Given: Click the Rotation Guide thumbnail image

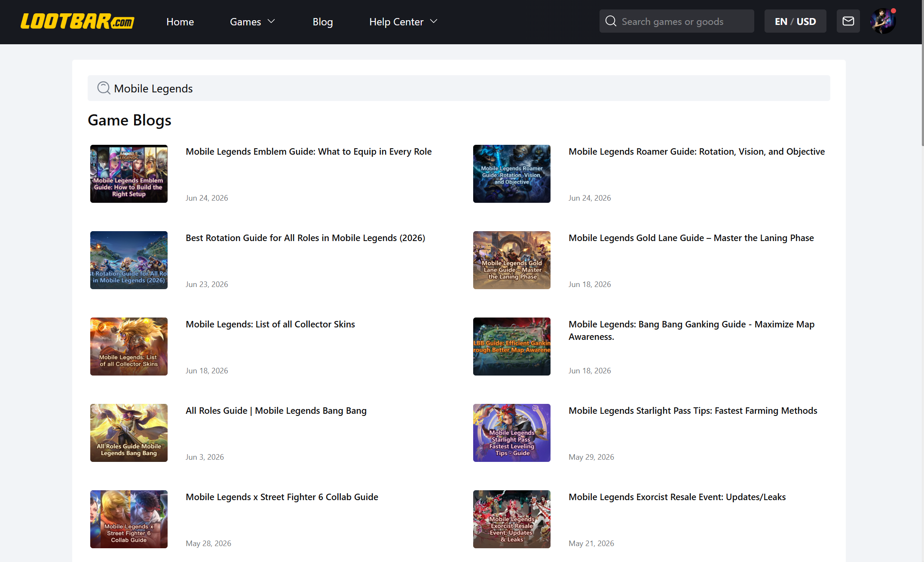Looking at the screenshot, I should [129, 260].
